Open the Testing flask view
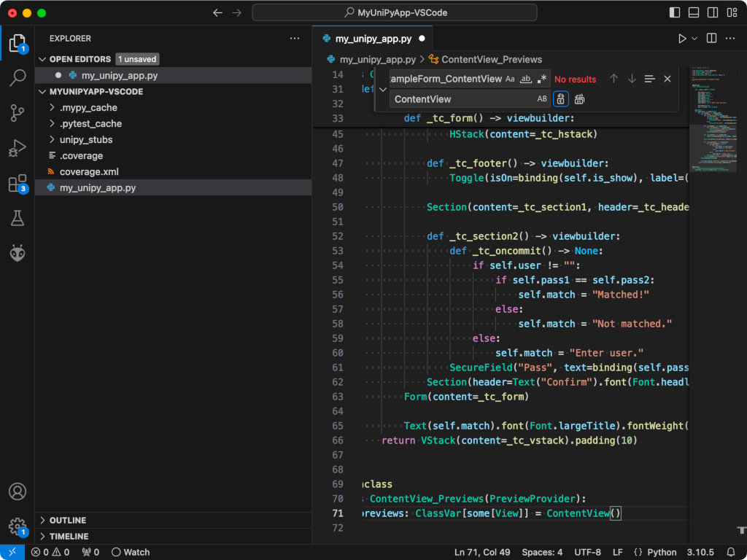Image resolution: width=747 pixels, height=560 pixels. [18, 217]
